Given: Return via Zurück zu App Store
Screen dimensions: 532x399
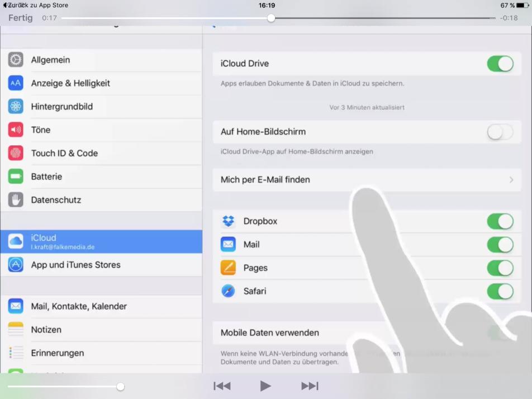Looking at the screenshot, I should click(35, 5).
